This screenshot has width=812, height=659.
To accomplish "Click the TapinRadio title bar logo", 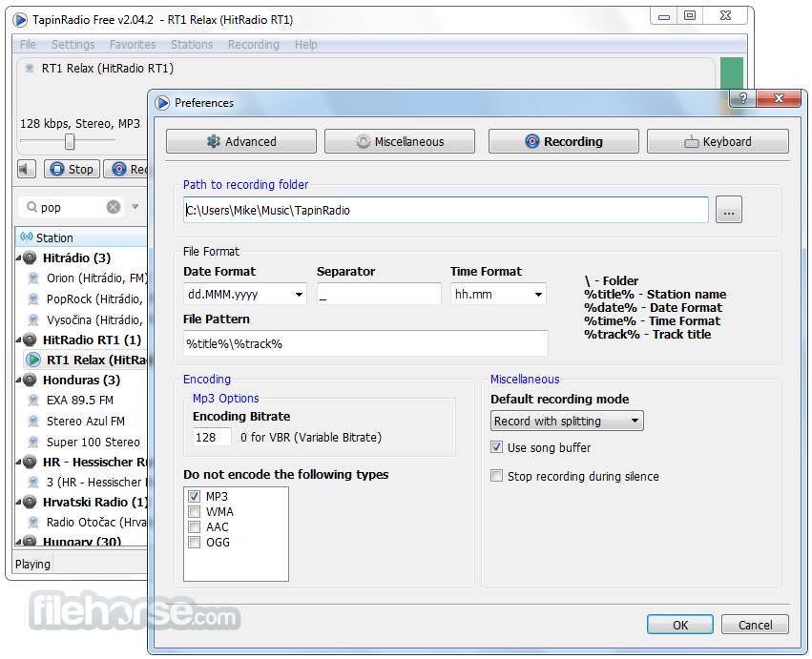I will coord(20,20).
